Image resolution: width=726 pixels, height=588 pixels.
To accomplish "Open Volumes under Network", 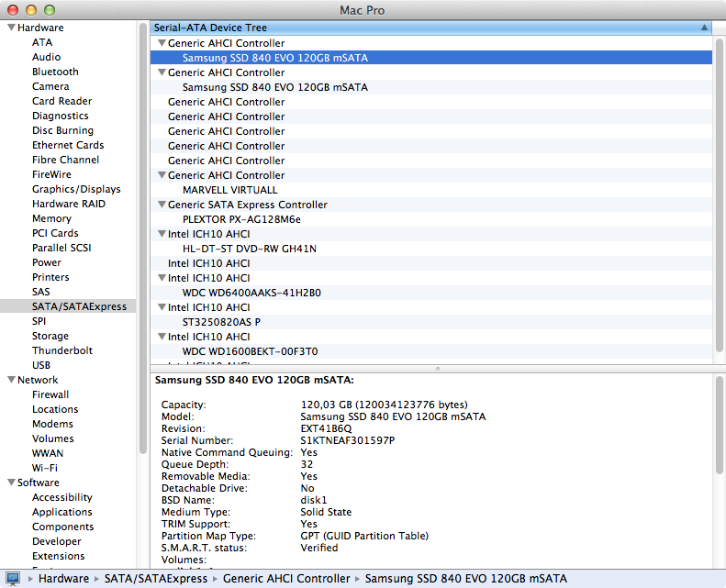I will (53, 438).
